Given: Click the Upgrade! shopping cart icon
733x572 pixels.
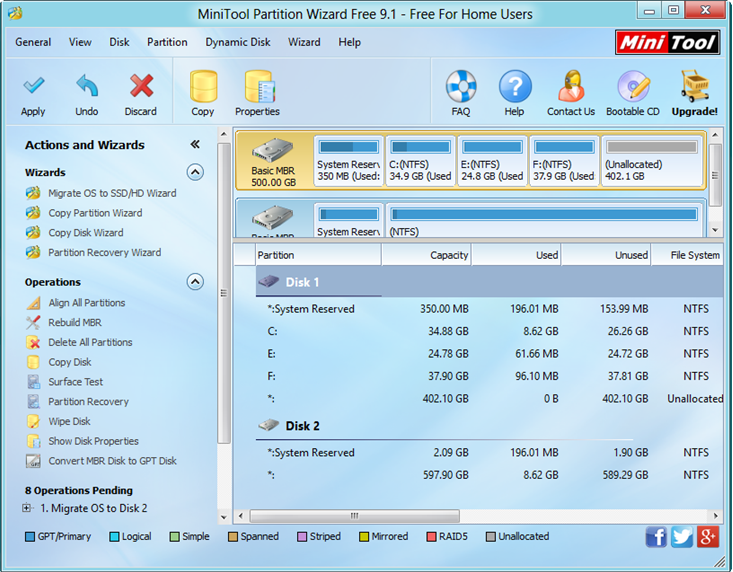Looking at the screenshot, I should click(695, 86).
